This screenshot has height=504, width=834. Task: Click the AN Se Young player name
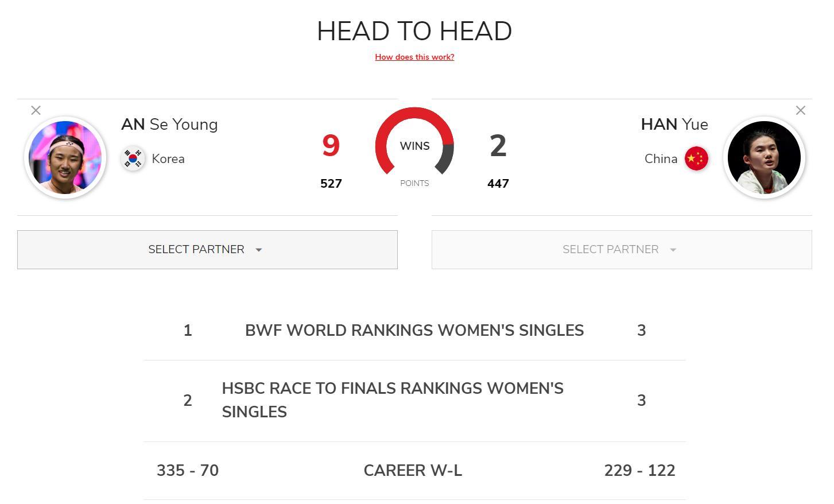(x=169, y=125)
